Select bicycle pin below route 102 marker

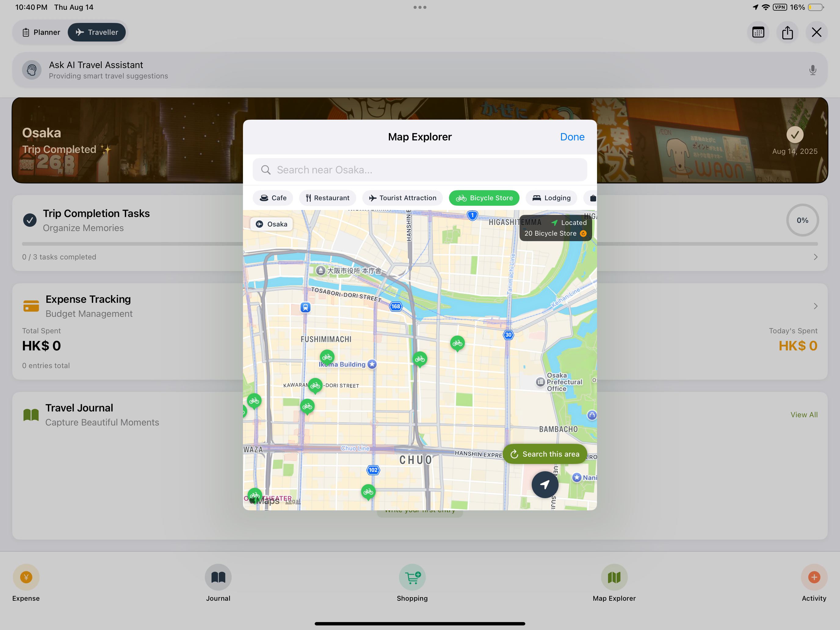[x=368, y=492]
